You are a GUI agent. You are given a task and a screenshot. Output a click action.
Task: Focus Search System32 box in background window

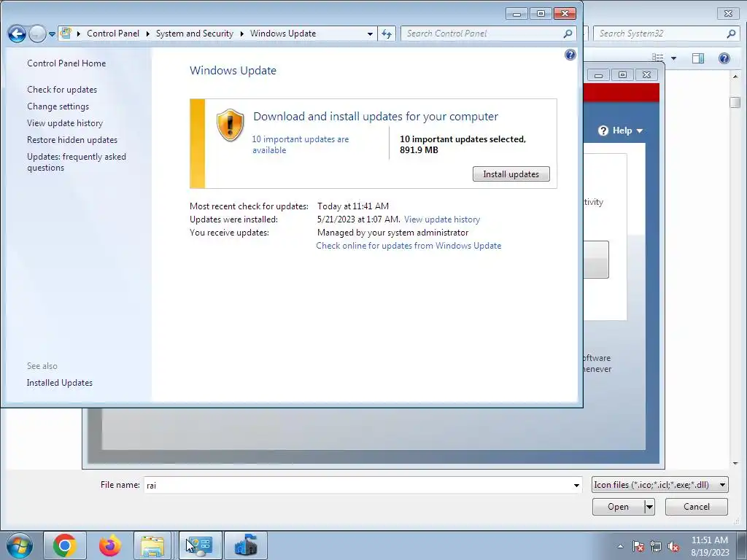[659, 34]
